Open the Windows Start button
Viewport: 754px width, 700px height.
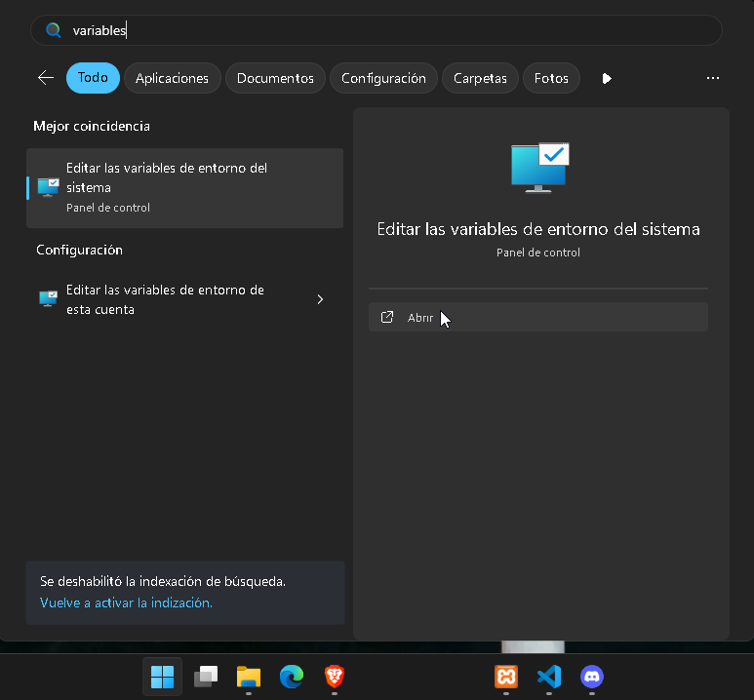tap(163, 677)
